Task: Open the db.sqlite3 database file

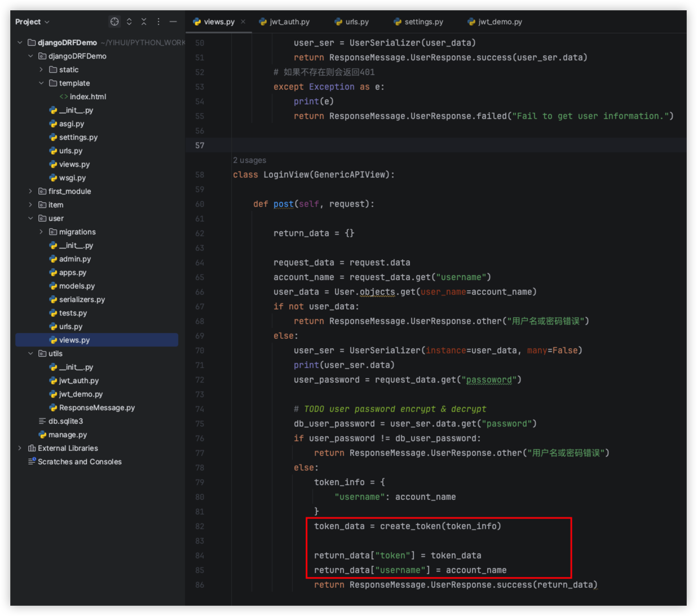Action: (65, 422)
